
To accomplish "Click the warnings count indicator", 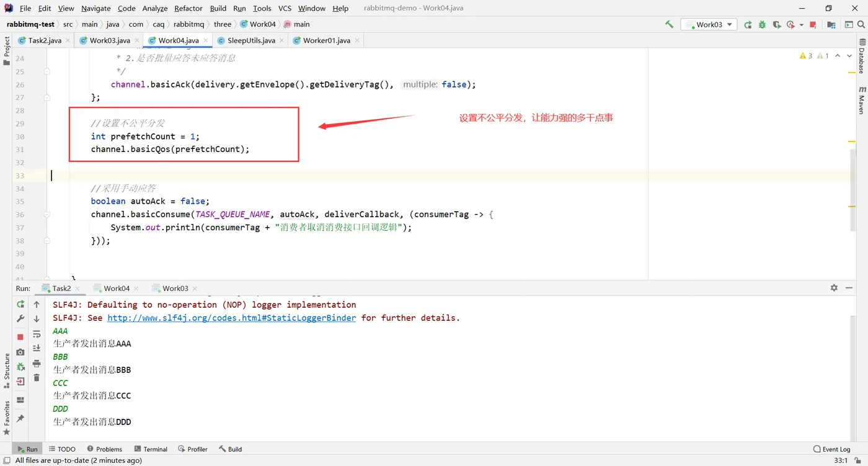I will coord(806,56).
